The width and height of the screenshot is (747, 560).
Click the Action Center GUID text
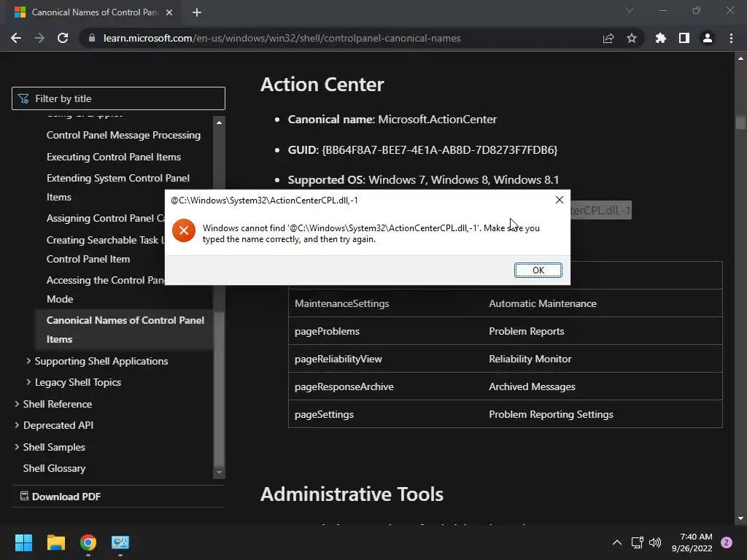pyautogui.click(x=439, y=150)
